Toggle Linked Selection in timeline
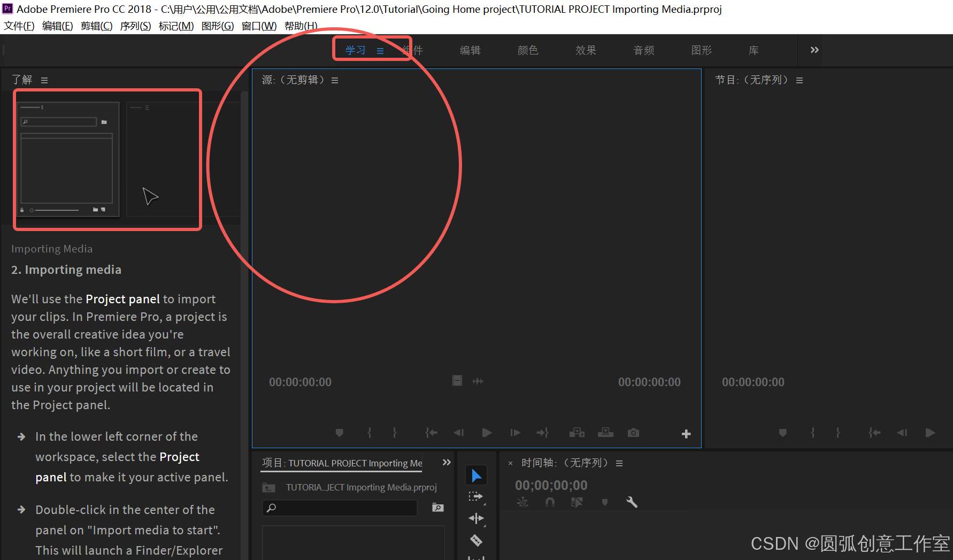 [x=577, y=502]
